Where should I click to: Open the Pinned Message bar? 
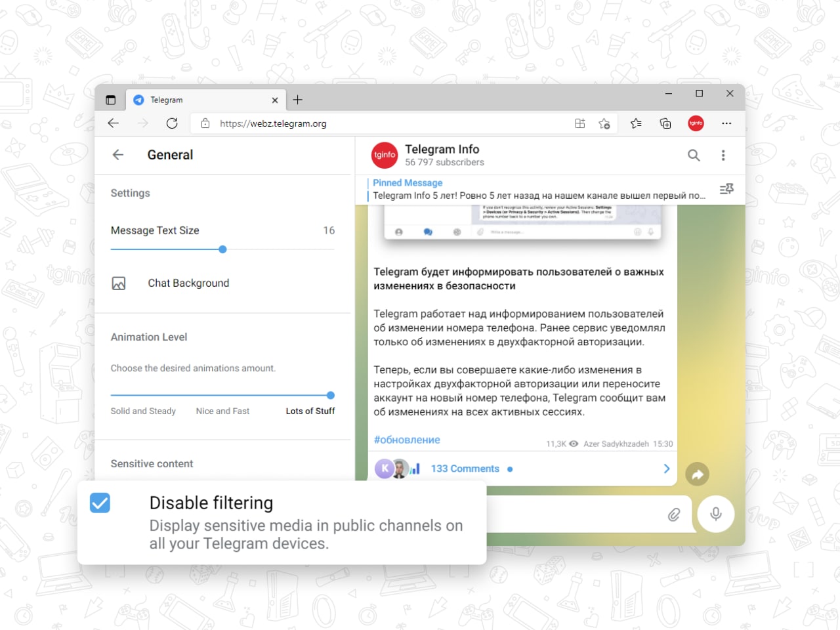pyautogui.click(x=538, y=189)
